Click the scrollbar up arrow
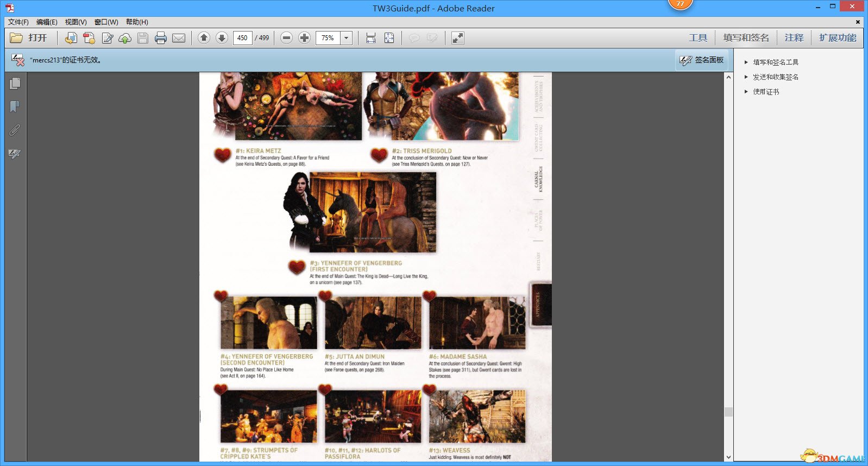The image size is (868, 466). (728, 77)
